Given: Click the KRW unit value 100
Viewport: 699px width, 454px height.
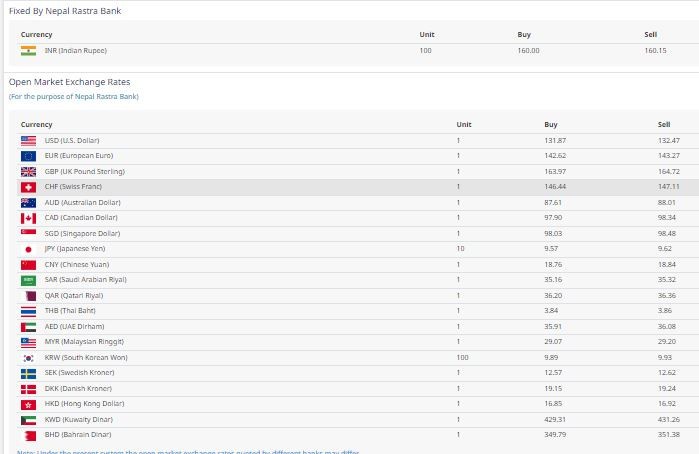Looking at the screenshot, I should tap(462, 357).
